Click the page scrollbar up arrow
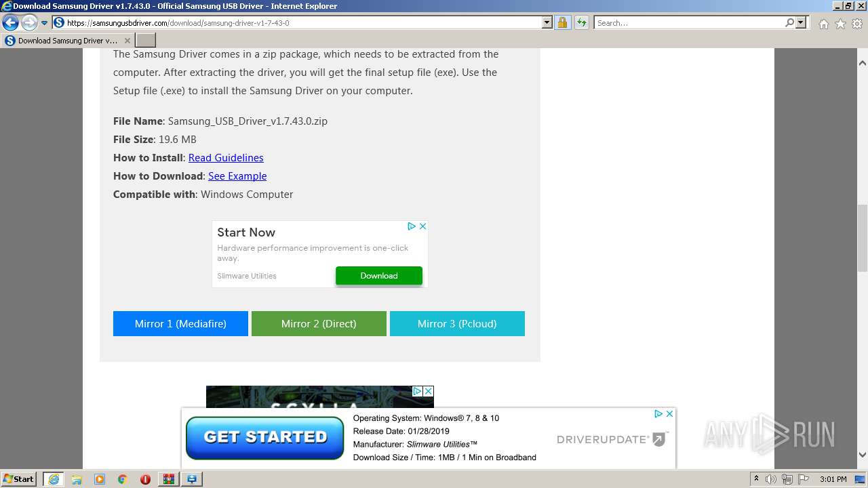 click(863, 63)
